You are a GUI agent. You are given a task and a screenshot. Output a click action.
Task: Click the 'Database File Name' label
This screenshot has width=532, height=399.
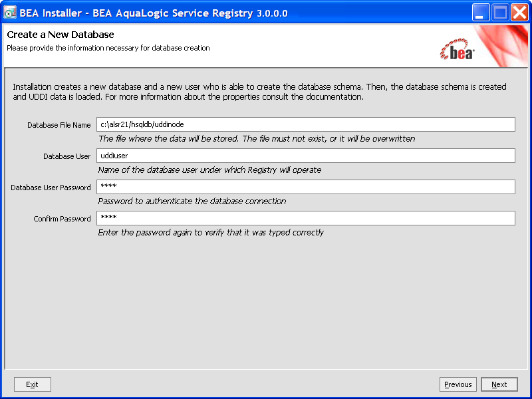pos(59,125)
